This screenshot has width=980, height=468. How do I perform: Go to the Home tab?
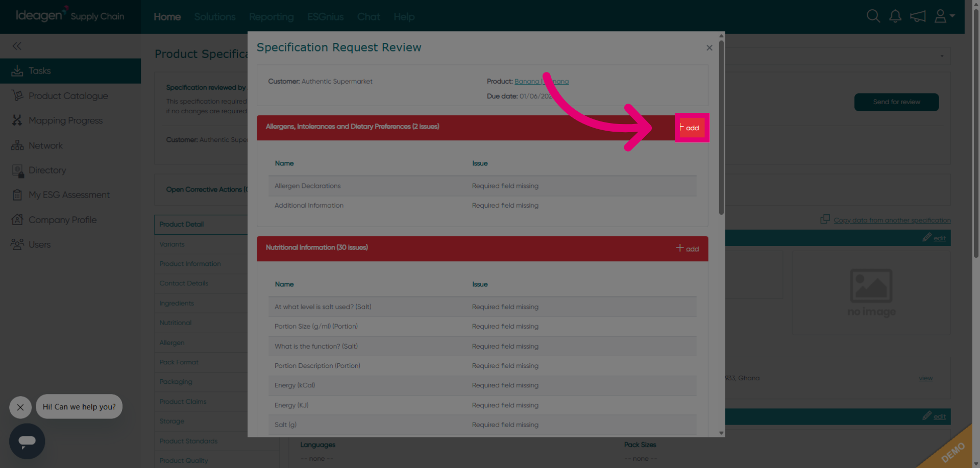[x=167, y=17]
